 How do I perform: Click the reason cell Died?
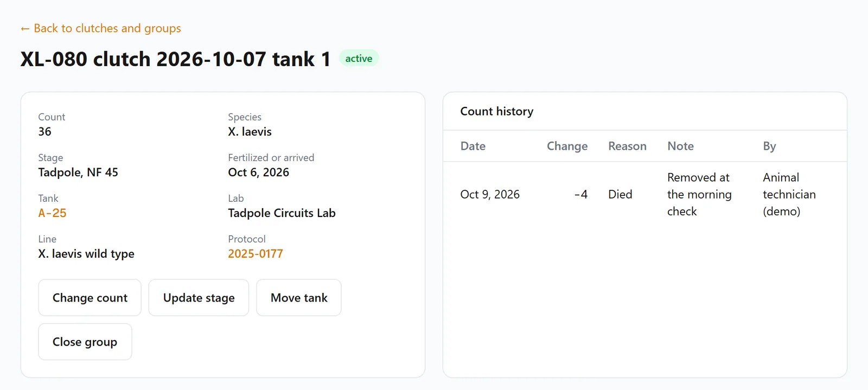point(620,194)
